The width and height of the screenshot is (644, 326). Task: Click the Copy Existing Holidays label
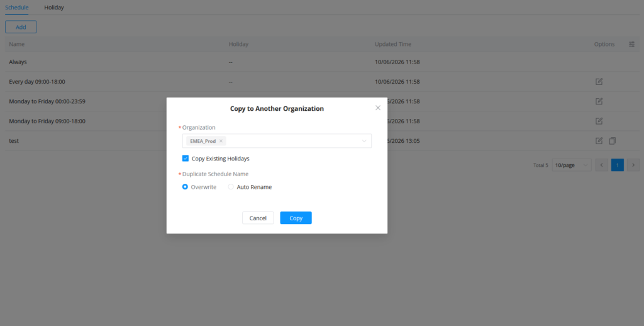pos(221,158)
